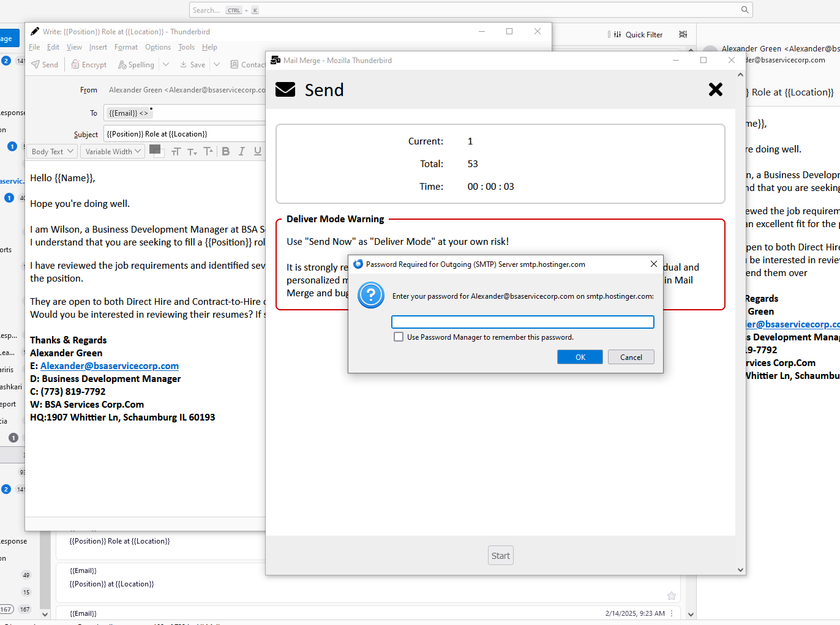The width and height of the screenshot is (840, 625).
Task: Toggle the Quick Filter bar
Action: click(x=638, y=35)
